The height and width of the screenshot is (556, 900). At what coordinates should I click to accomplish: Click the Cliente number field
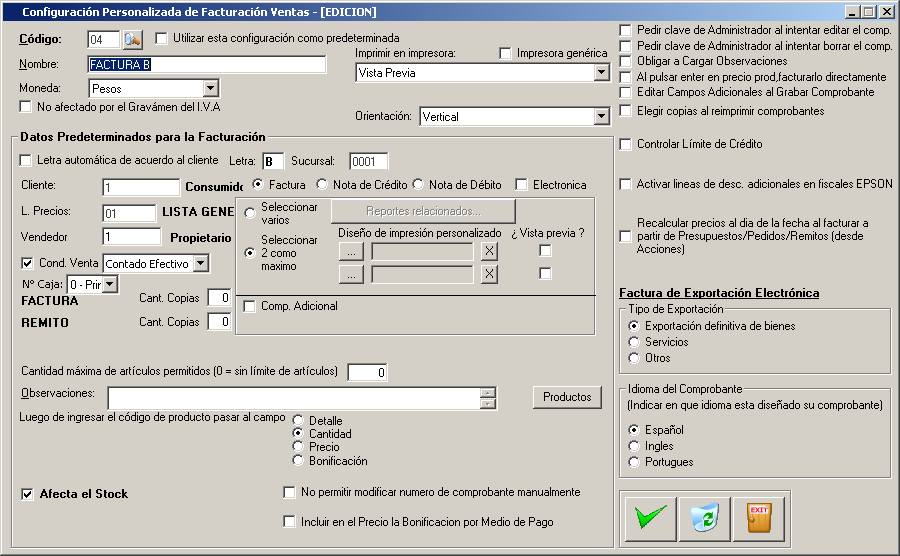pyautogui.click(x=141, y=187)
